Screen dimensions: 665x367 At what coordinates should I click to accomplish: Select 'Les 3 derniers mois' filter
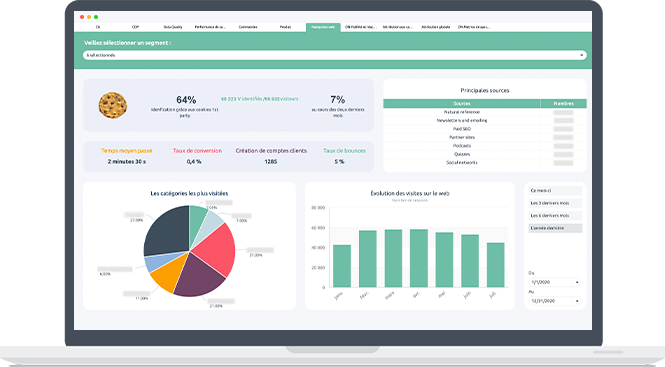point(555,203)
